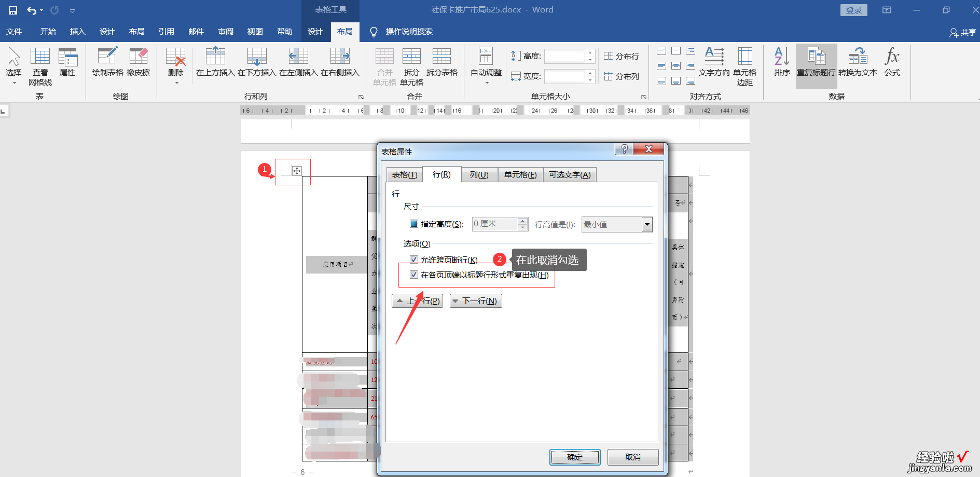The width and height of the screenshot is (980, 477).
Task: Uncheck repeat as header row at top
Action: point(414,275)
